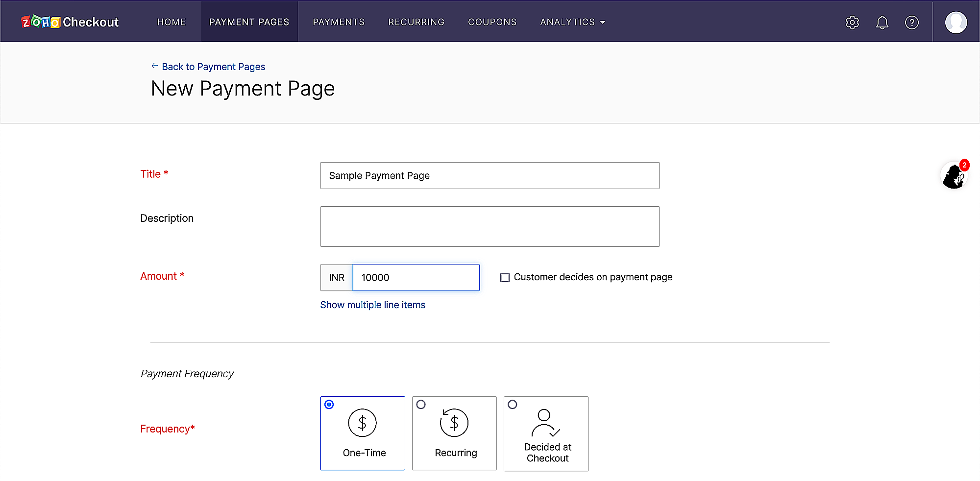980x481 pixels.
Task: Click the Recurring dollar cycle icon
Action: [x=454, y=423]
